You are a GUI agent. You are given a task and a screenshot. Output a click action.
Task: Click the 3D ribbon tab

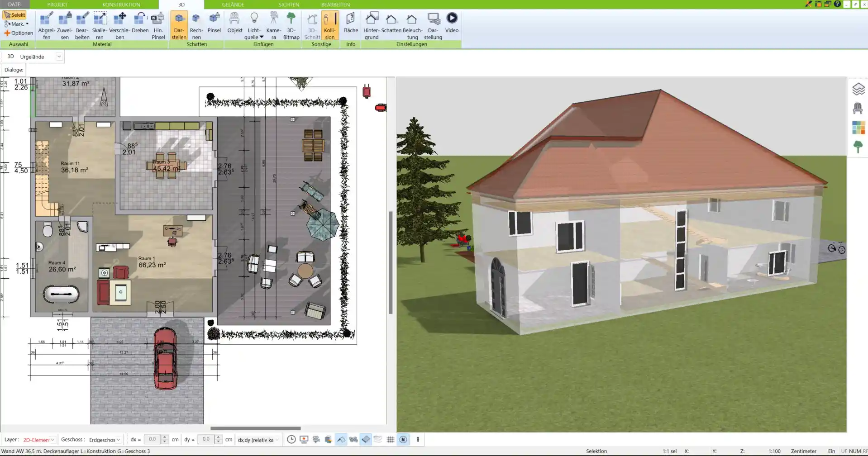tap(181, 4)
